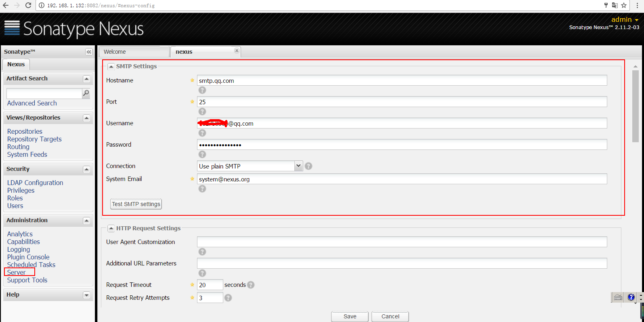644x322 pixels.
Task: Open Support Tools
Action: [27, 280]
